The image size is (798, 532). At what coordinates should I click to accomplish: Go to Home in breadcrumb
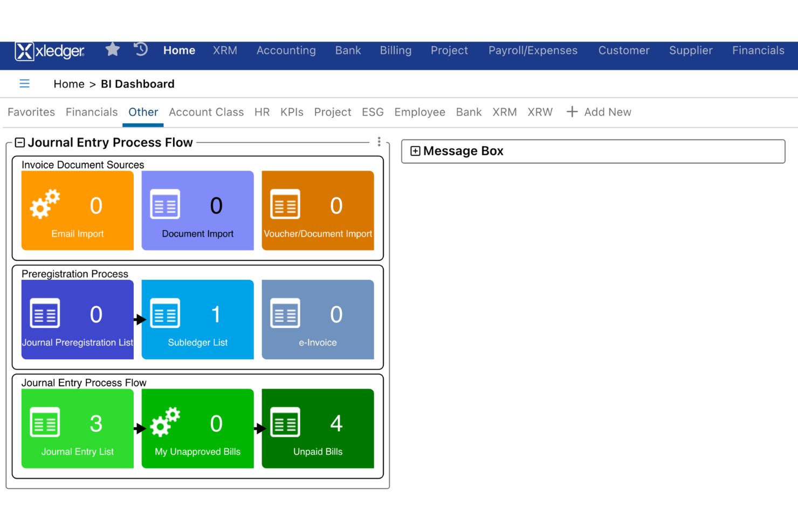(x=69, y=84)
